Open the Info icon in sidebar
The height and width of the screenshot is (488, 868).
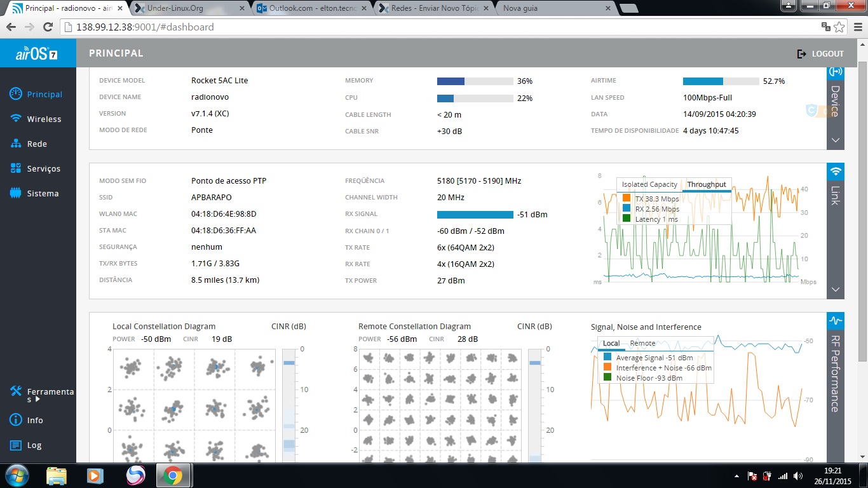pos(17,420)
